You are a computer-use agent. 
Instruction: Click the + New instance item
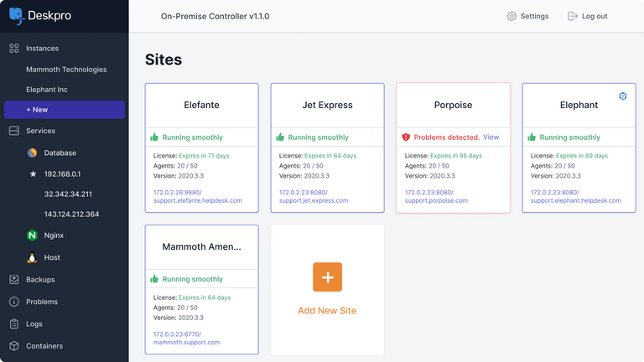37,110
